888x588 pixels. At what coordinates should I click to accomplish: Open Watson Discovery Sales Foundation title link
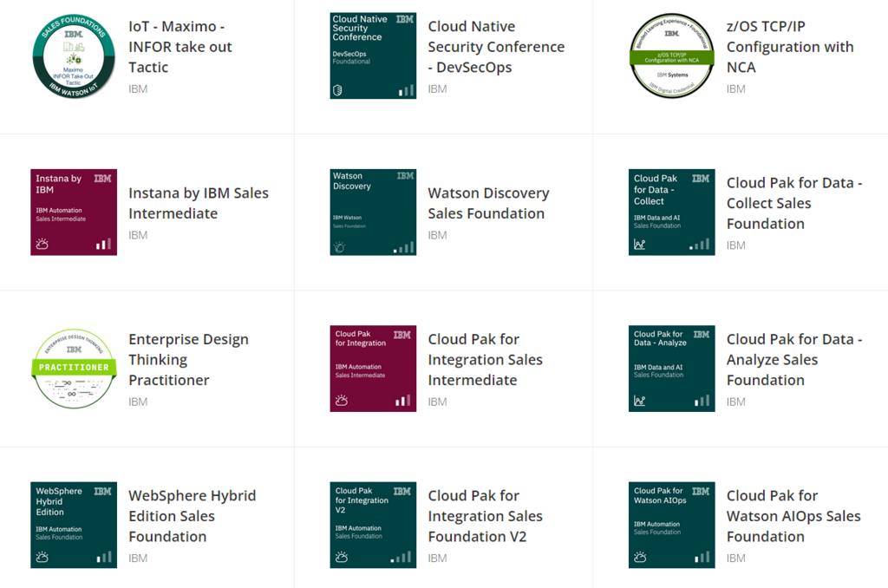pos(488,203)
